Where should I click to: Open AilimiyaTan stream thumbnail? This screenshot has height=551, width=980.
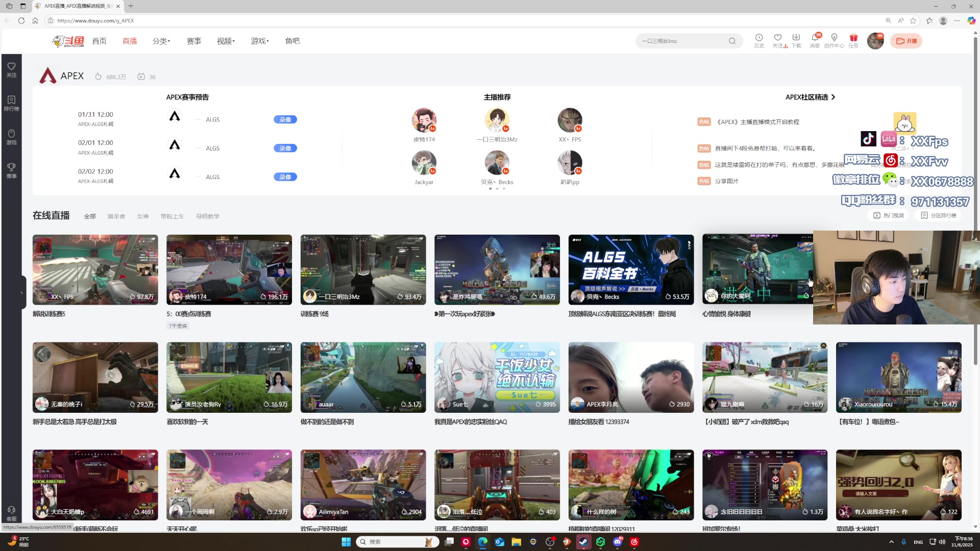[x=363, y=485]
